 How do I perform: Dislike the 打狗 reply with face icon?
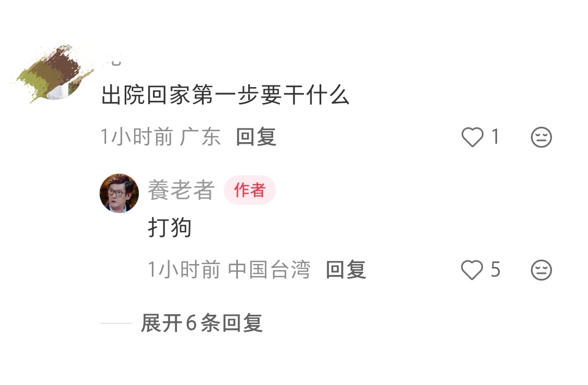tap(541, 270)
